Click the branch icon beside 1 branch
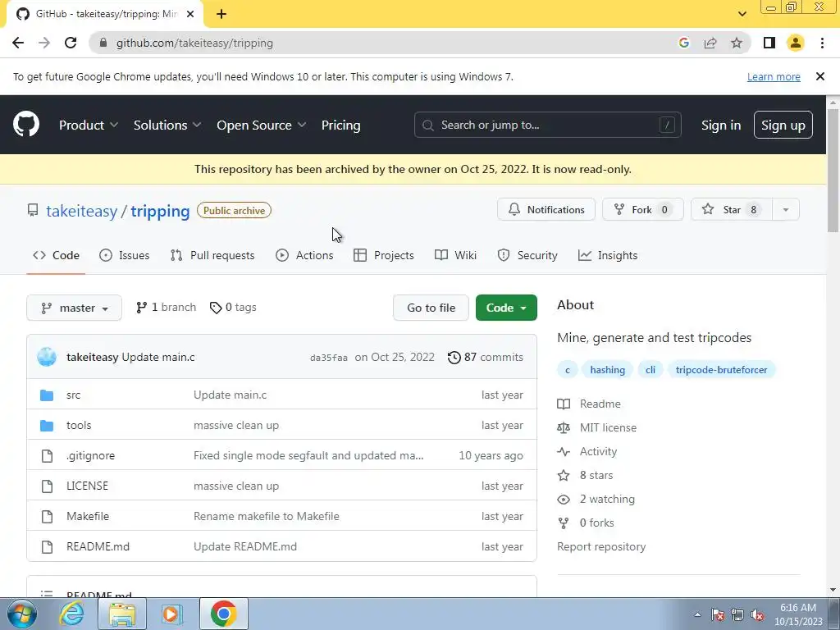The width and height of the screenshot is (840, 630). 141,308
